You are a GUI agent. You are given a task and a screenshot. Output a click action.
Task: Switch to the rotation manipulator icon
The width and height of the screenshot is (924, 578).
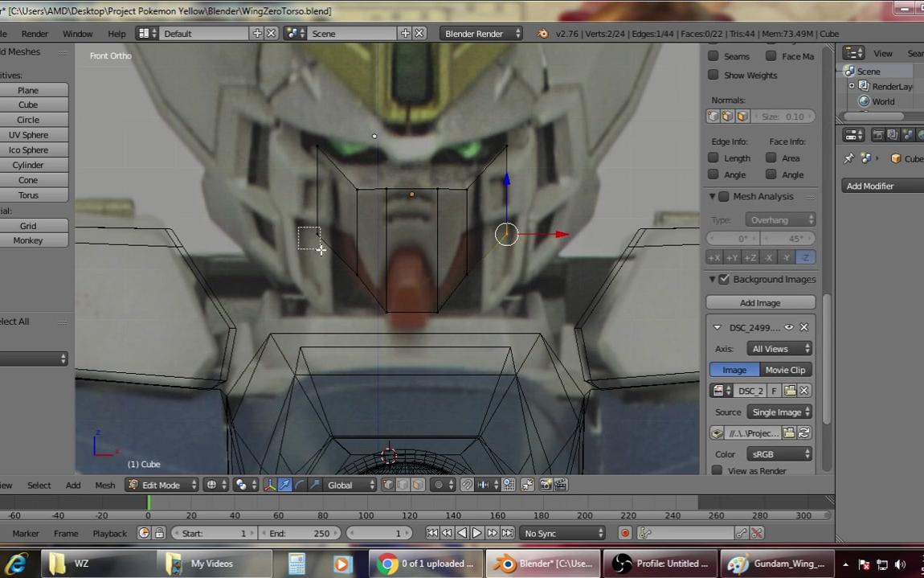[298, 484]
